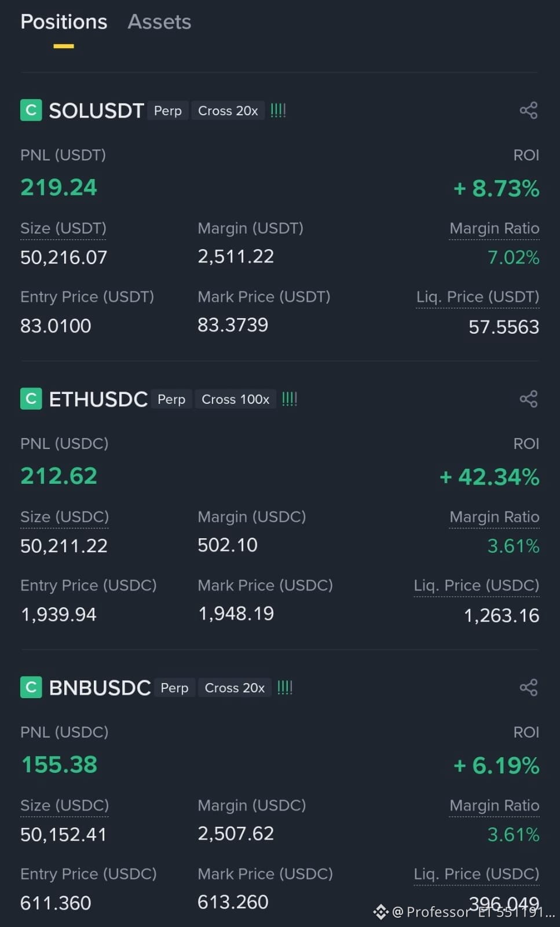Viewport: 560px width, 927px height.
Task: Tap the ETHUSDC Margin Ratio label
Action: tap(495, 517)
